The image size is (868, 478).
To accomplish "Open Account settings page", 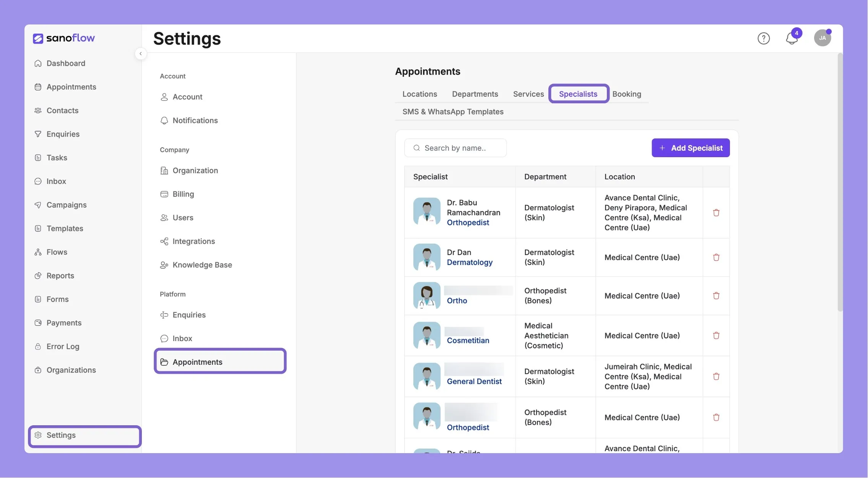I will 187,97.
